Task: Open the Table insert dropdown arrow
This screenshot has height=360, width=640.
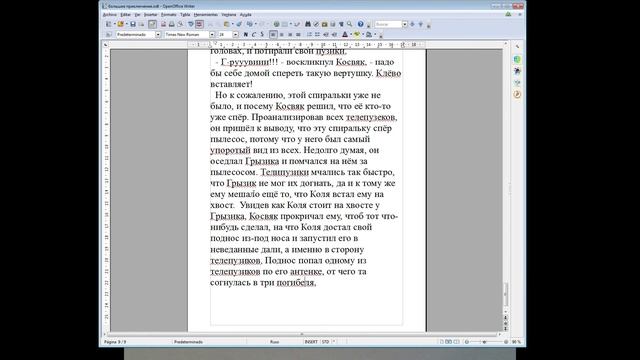Action: point(291,24)
